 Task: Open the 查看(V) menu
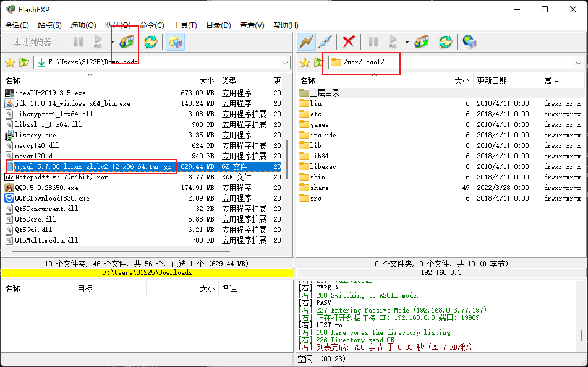[x=252, y=25]
